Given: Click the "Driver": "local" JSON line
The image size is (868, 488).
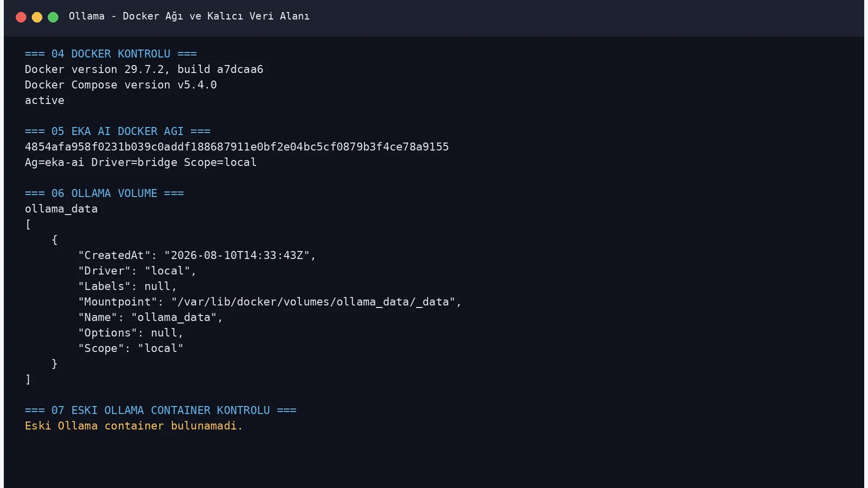Looking at the screenshot, I should 137,271.
